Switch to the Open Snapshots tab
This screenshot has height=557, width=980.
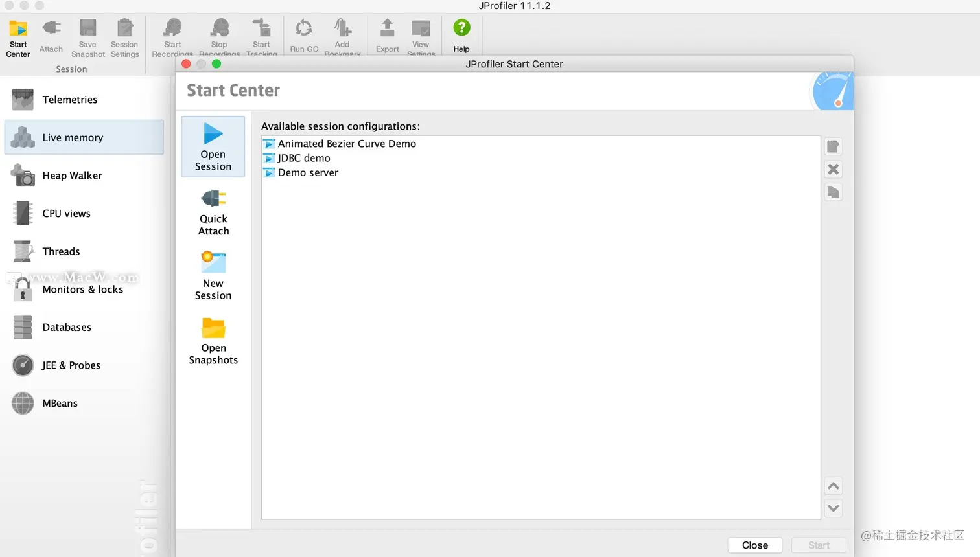point(213,341)
